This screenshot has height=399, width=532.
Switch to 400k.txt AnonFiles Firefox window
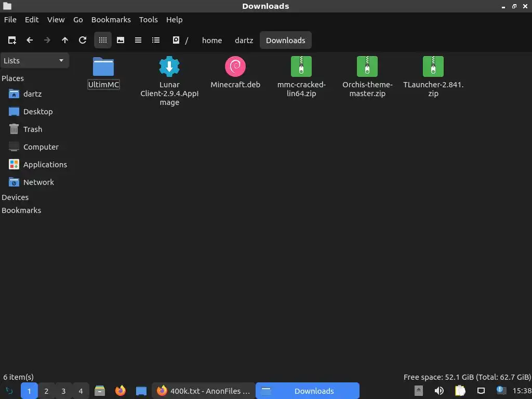tap(203, 391)
